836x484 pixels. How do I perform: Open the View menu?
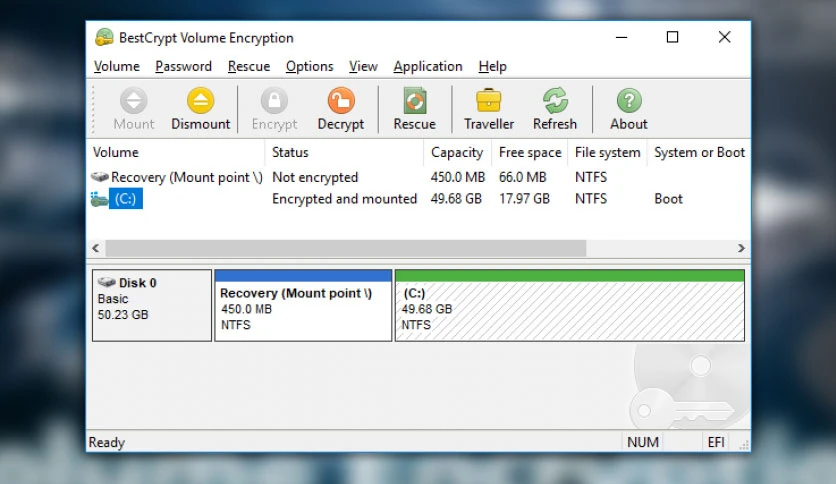point(363,66)
